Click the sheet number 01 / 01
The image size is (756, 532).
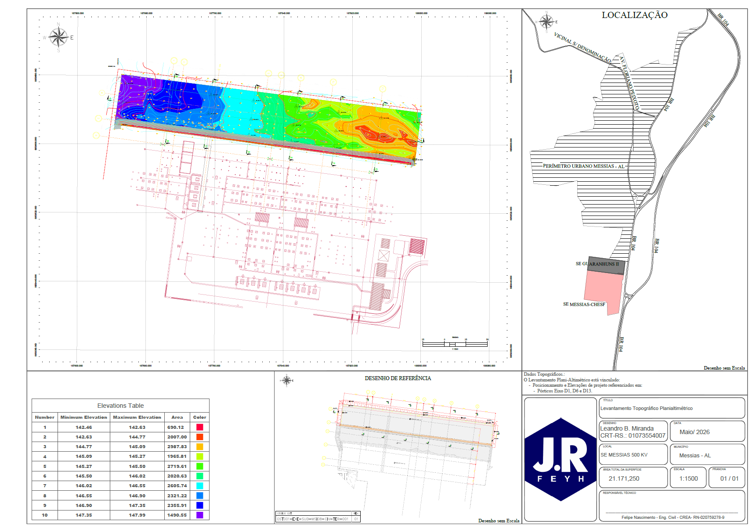tap(729, 478)
